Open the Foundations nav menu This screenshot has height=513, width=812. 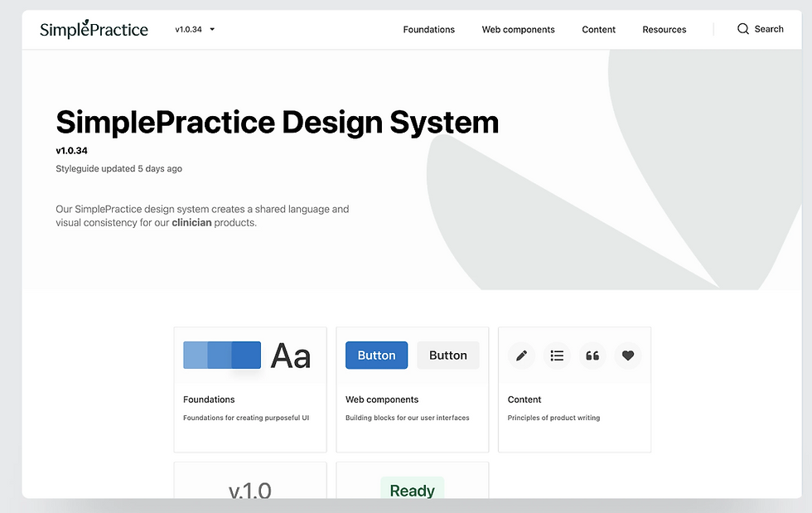429,30
